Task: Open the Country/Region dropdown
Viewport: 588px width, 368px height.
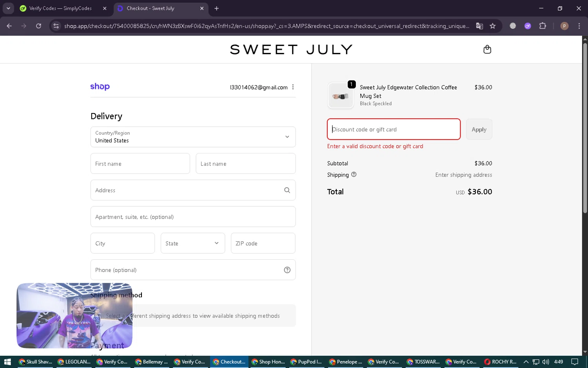Action: coord(193,137)
